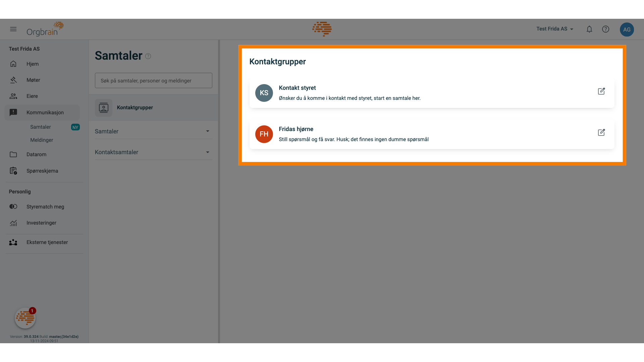Click version 39.0.324 build text

point(44,337)
